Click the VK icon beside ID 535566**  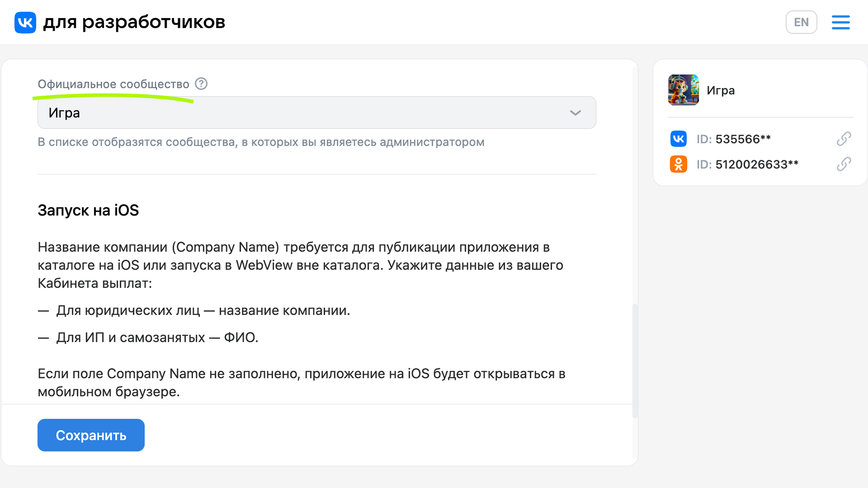[x=678, y=139]
